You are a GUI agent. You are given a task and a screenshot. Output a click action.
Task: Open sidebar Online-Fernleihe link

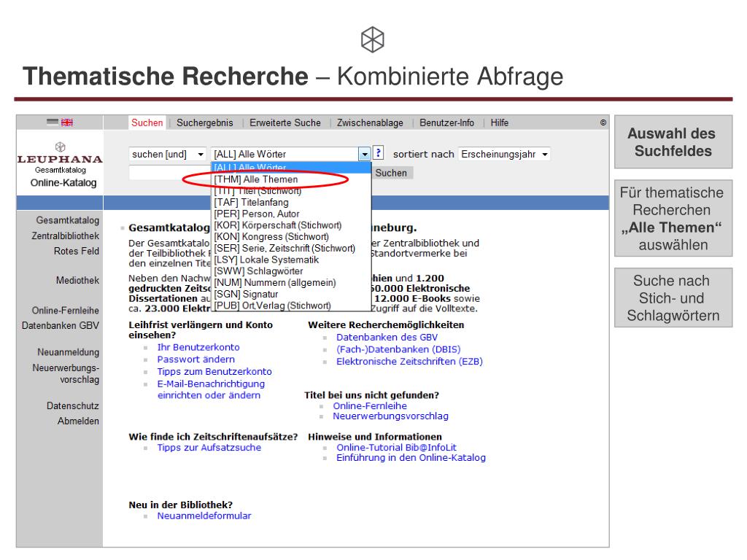[66, 311]
